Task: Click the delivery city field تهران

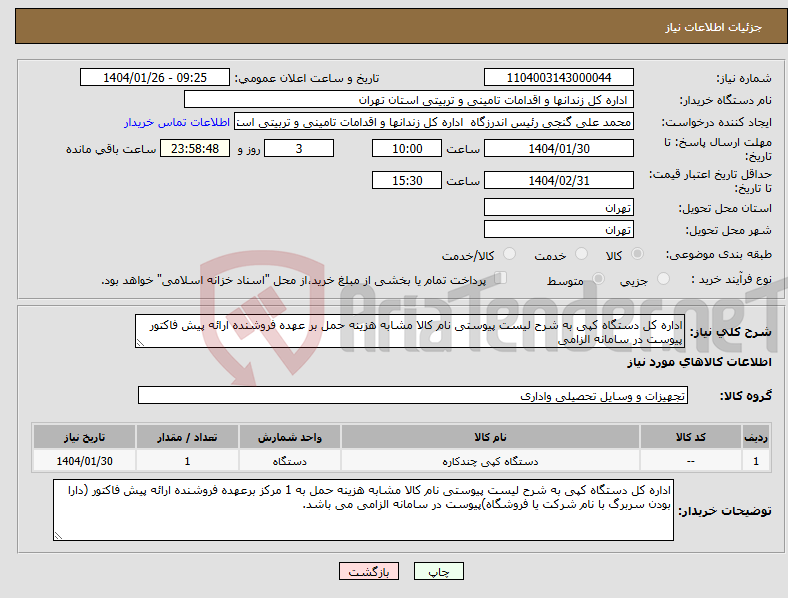Action: [558, 229]
